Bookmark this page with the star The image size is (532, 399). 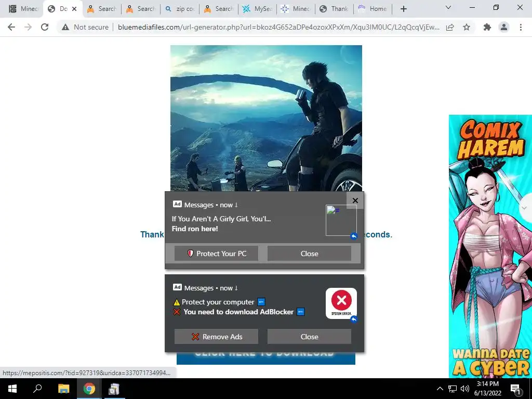[x=467, y=27]
